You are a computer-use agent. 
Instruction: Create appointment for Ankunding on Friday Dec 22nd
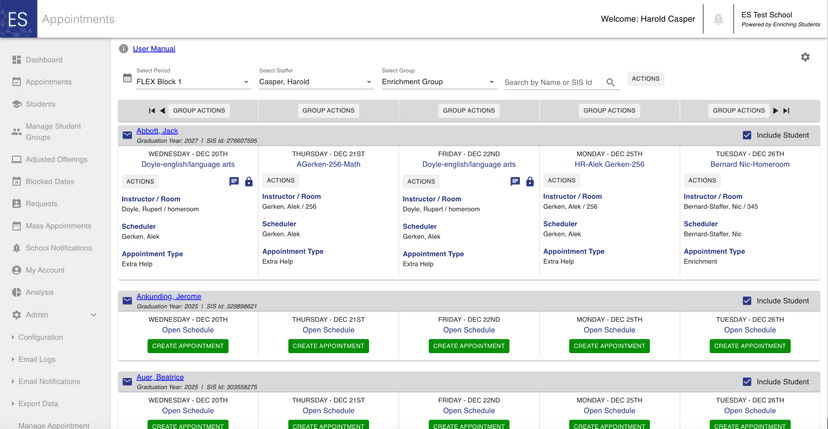(469, 346)
